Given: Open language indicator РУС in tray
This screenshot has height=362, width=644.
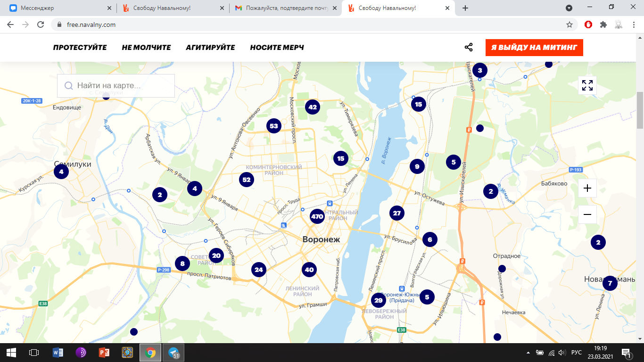Looking at the screenshot, I should (577, 353).
